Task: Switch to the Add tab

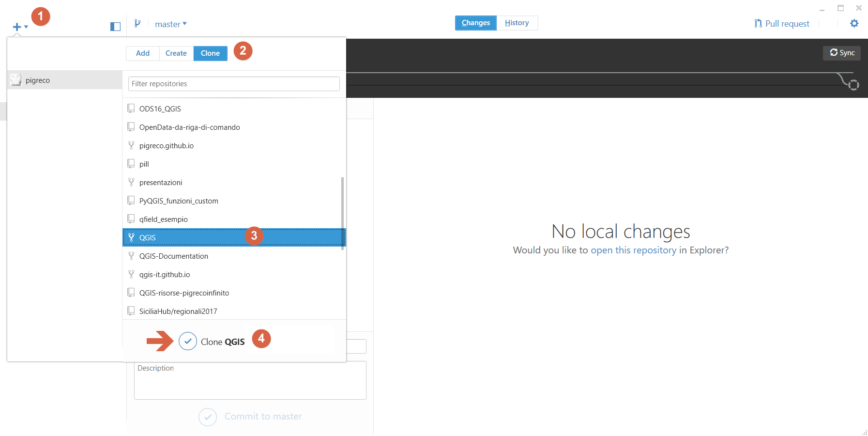Action: [x=143, y=53]
